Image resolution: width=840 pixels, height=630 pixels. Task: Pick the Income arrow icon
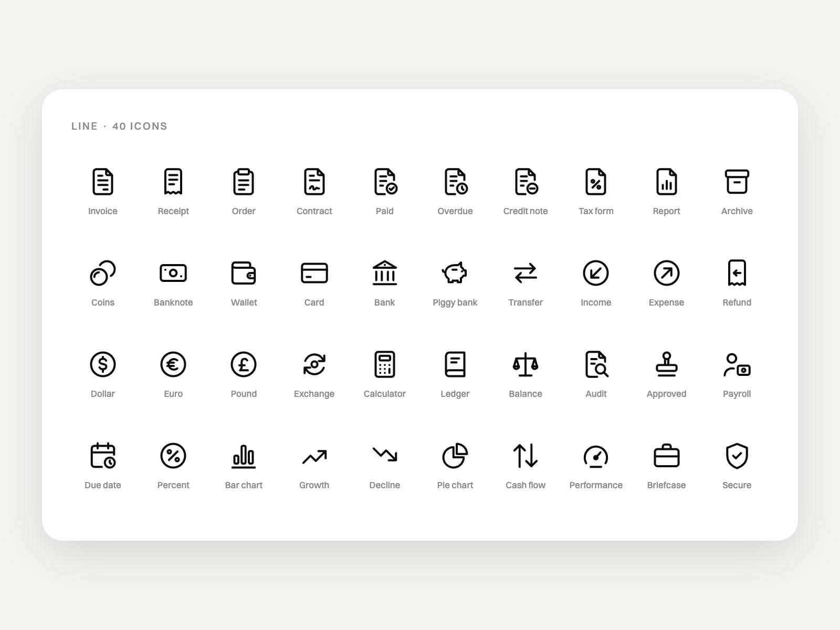[596, 273]
